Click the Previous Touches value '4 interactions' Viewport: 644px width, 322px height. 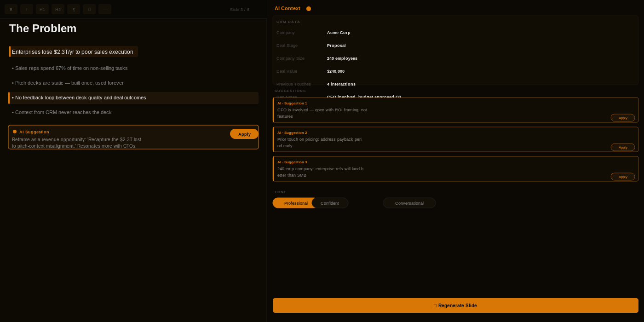point(341,84)
